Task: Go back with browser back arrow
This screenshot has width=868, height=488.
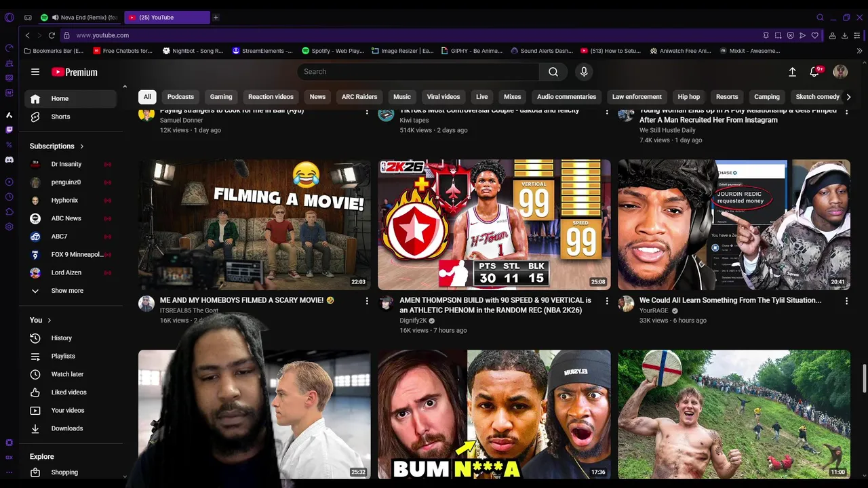Action: [28, 35]
